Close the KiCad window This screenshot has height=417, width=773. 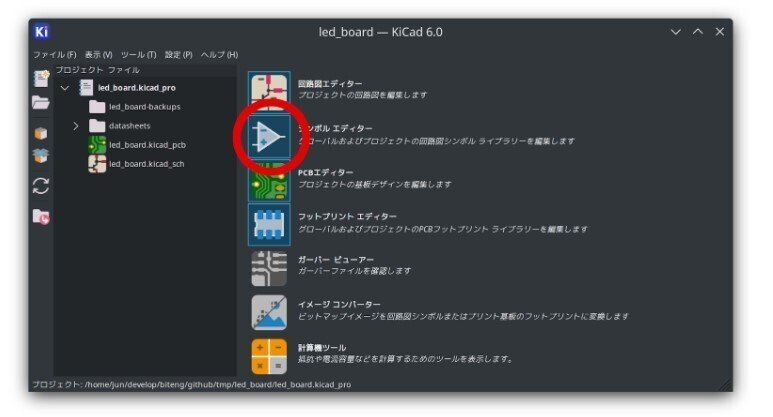[x=720, y=32]
